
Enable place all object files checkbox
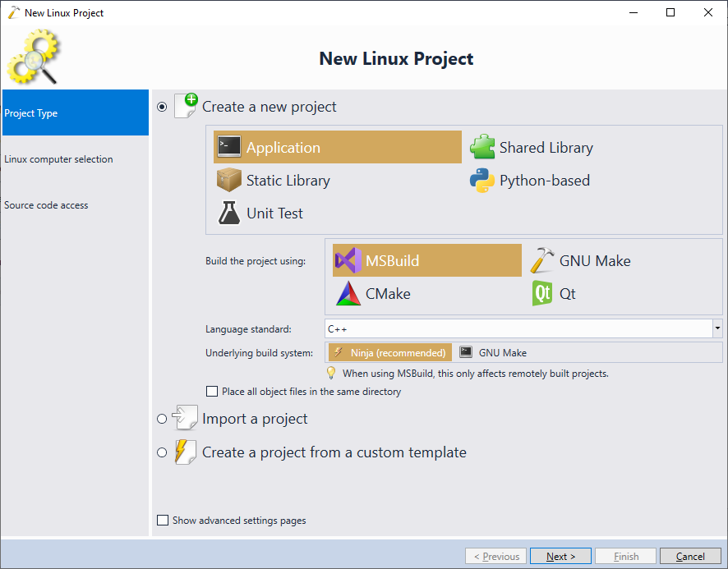pyautogui.click(x=212, y=392)
